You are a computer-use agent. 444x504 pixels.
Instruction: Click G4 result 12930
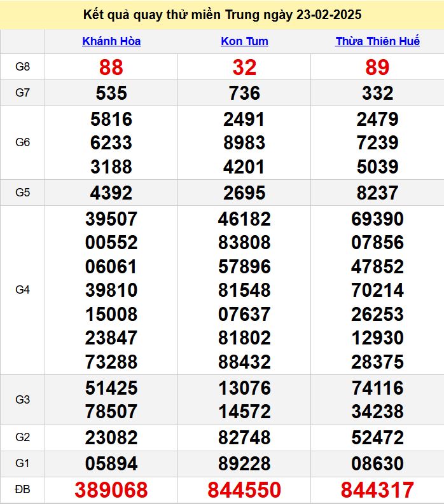coord(377,338)
